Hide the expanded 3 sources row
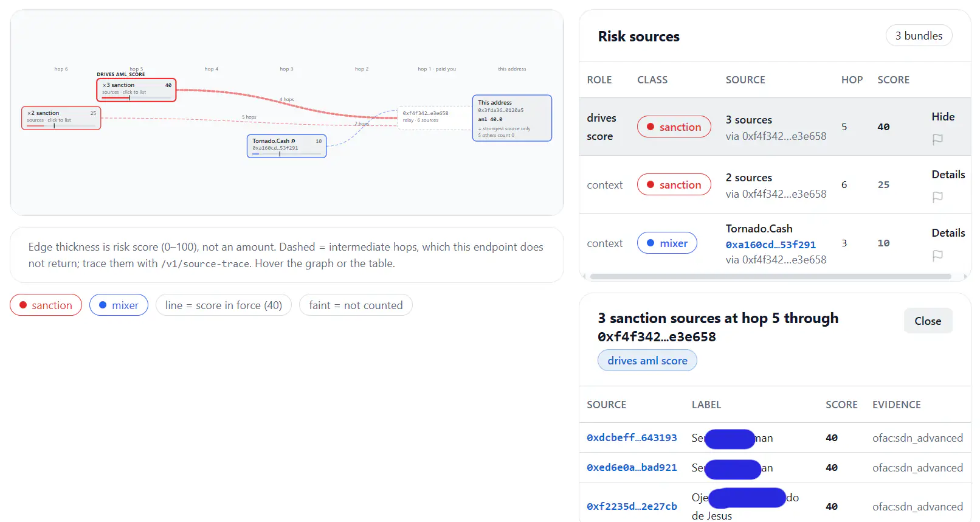 pyautogui.click(x=943, y=117)
